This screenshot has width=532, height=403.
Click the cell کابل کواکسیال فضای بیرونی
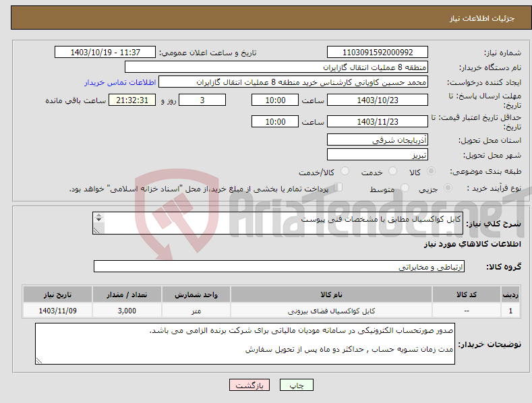[x=331, y=311]
